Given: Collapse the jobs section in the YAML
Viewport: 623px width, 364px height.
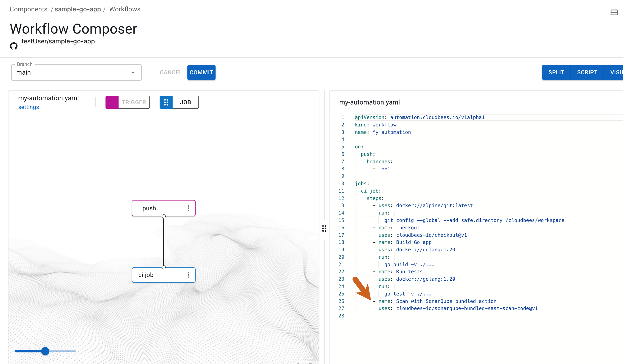Looking at the screenshot, I should (x=349, y=183).
